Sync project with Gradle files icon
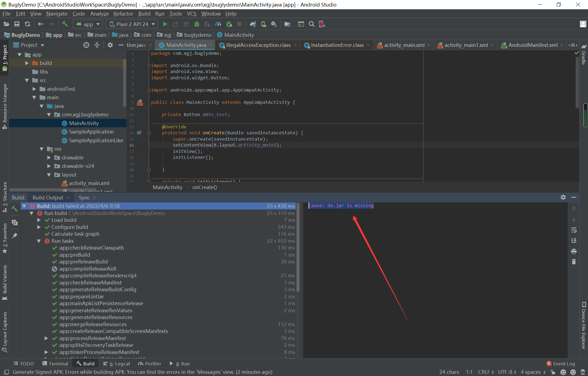Screen dimensions: 588x376 point(253,24)
